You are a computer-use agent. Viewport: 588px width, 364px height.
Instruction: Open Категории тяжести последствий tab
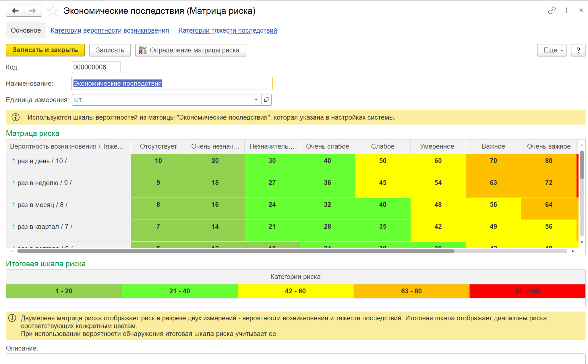click(228, 30)
